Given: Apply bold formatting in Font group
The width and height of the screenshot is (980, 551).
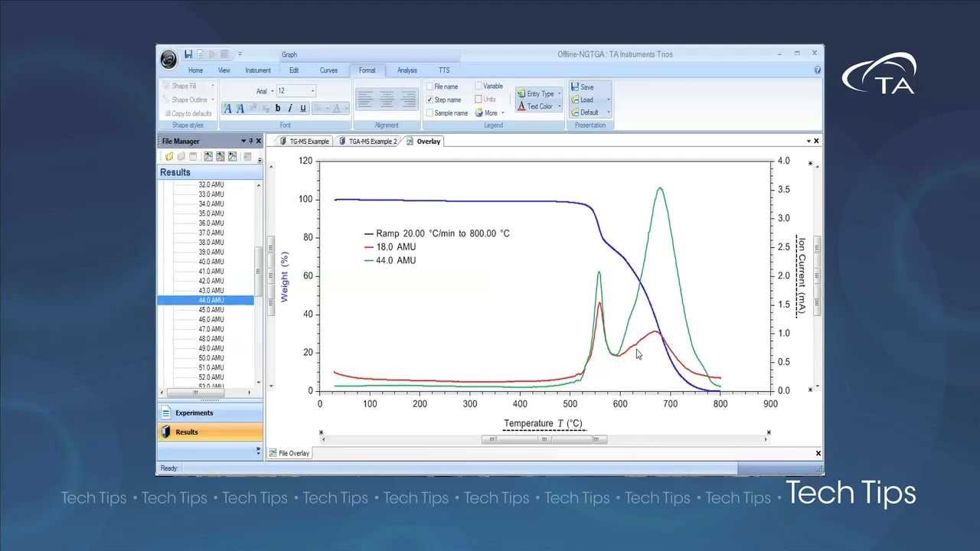Looking at the screenshot, I should [277, 109].
